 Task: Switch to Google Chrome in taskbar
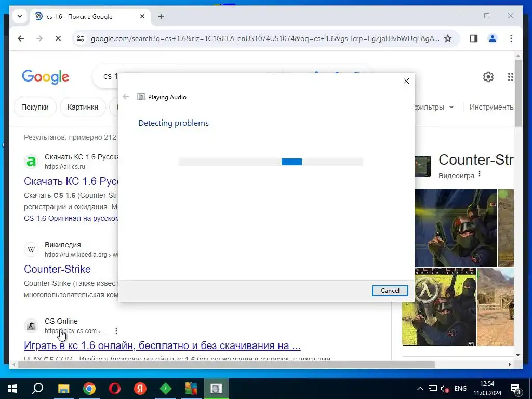(x=89, y=389)
